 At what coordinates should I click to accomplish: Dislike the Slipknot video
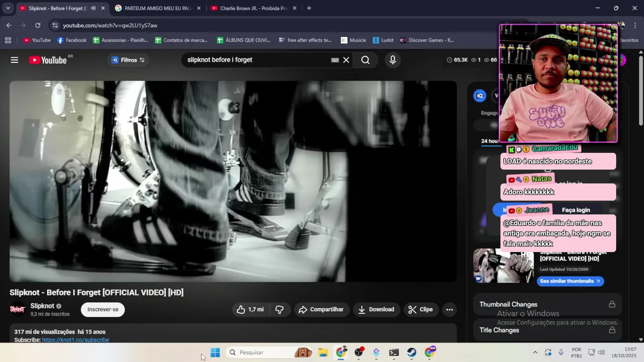tap(280, 309)
